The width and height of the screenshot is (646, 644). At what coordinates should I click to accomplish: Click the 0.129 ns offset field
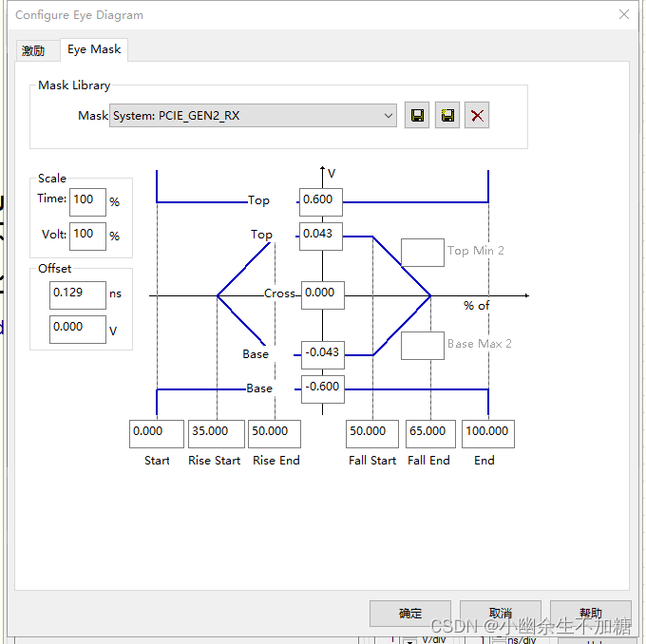[78, 295]
